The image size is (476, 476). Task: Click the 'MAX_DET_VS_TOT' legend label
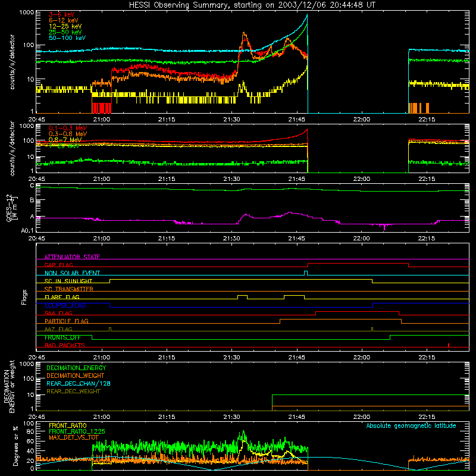pos(74,437)
